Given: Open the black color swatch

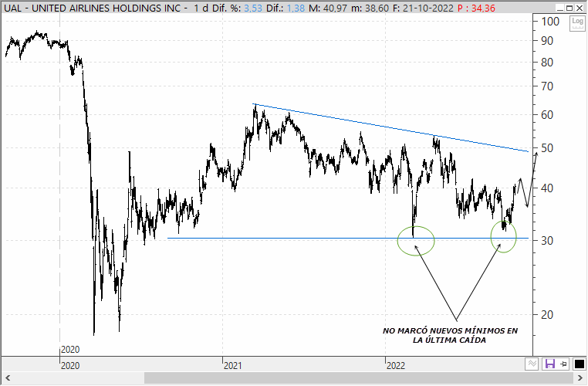Looking at the screenshot, I should point(579,364).
